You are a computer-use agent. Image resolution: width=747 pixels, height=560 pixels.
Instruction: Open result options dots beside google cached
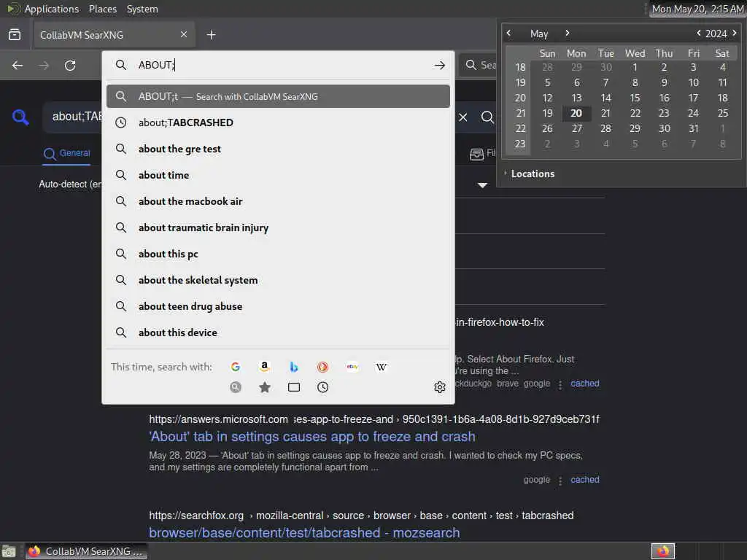tap(560, 481)
